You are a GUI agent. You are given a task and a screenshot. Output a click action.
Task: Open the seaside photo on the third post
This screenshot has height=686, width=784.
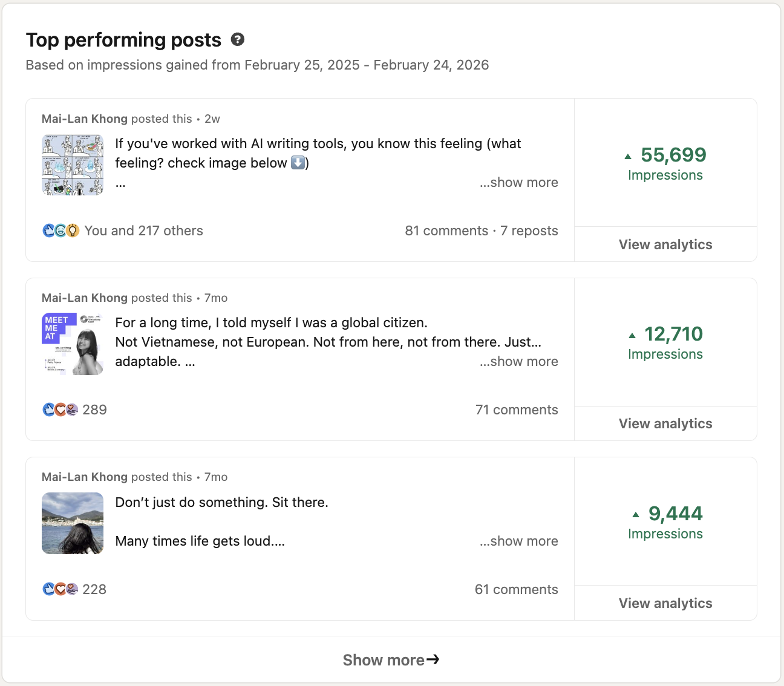[x=72, y=523]
